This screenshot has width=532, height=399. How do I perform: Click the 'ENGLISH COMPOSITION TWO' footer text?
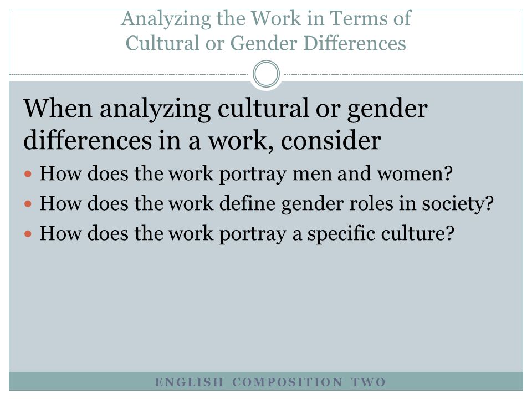270,382
